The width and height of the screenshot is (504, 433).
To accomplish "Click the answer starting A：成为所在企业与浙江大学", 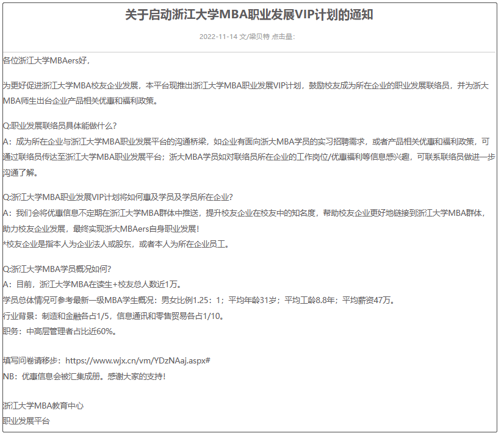I will [x=246, y=141].
